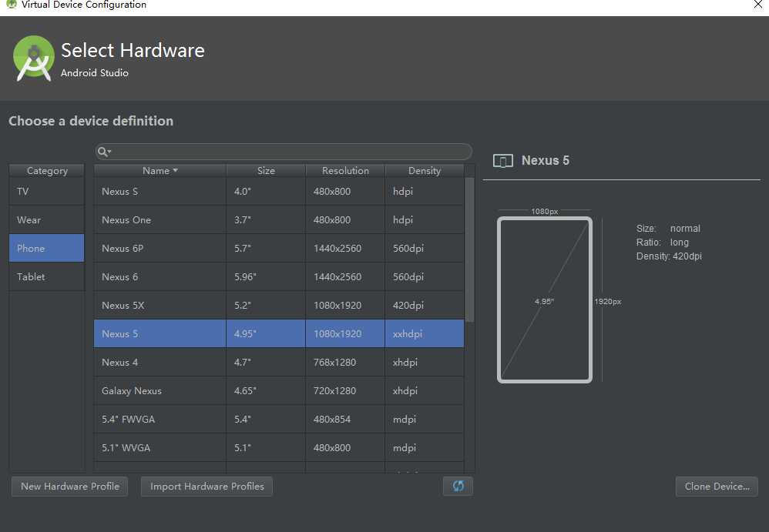Select the Nexus 6P device
The width and height of the screenshot is (769, 532).
click(x=279, y=248)
